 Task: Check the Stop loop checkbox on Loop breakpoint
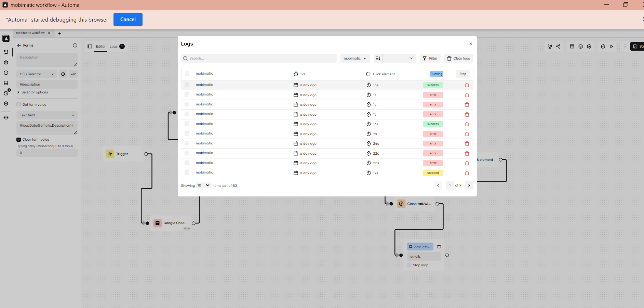click(x=409, y=265)
